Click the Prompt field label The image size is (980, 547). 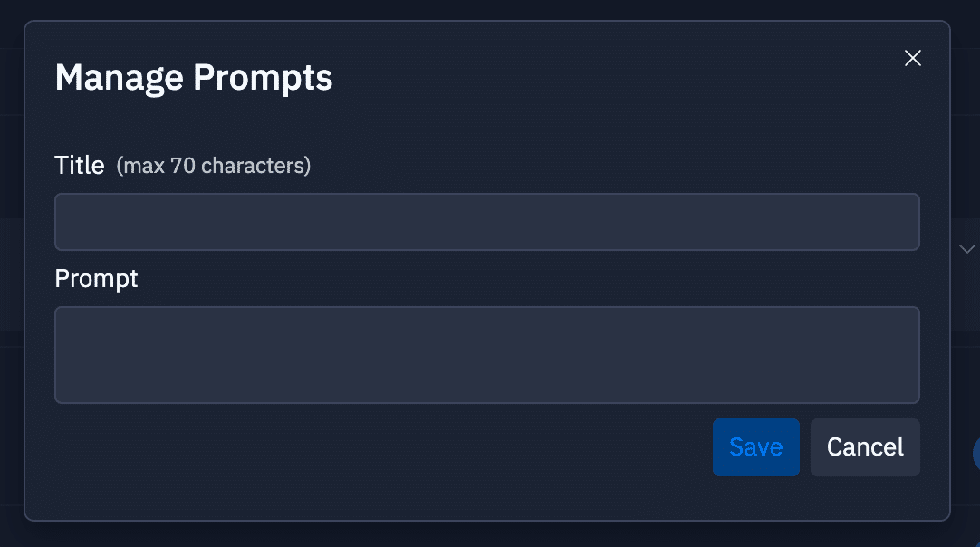(x=96, y=278)
